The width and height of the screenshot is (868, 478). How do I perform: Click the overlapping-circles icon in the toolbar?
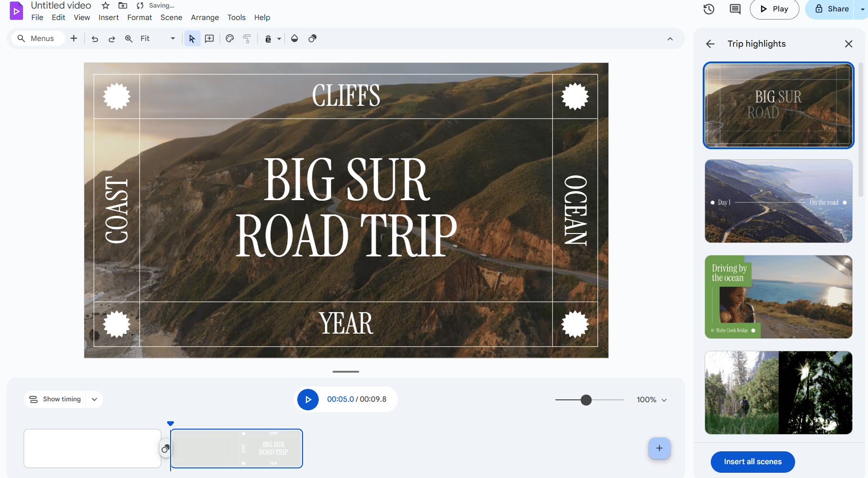313,39
